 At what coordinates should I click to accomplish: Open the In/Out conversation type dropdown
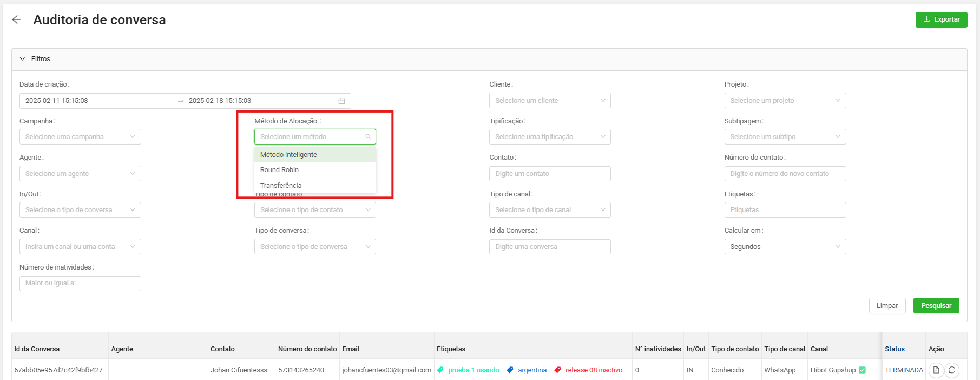click(80, 210)
